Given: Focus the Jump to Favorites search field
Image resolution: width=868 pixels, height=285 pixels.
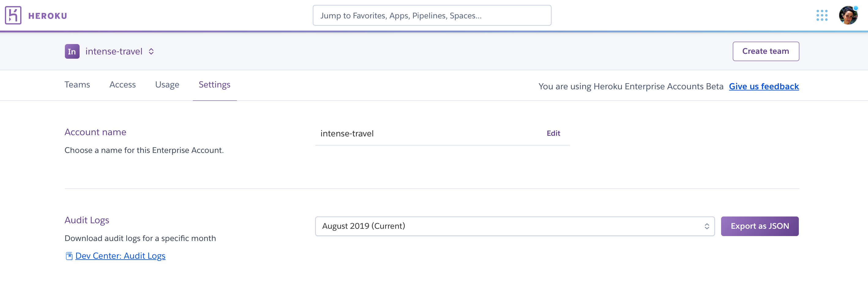Looking at the screenshot, I should 432,16.
